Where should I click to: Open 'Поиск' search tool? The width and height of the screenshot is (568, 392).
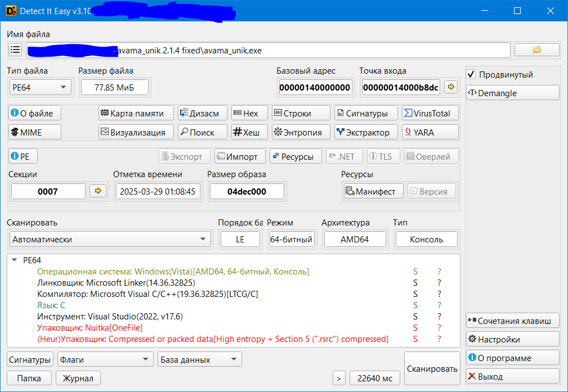(203, 133)
